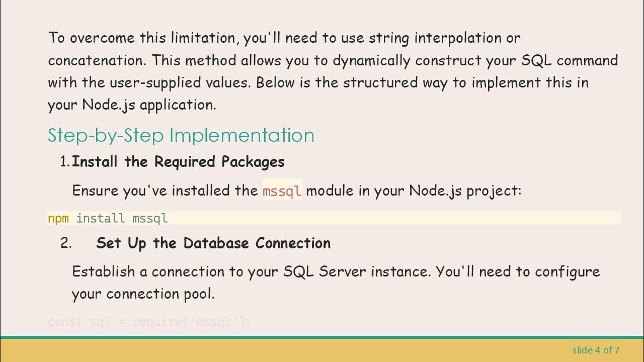Screen dimensions: 644x362
Task: Click the slide 4 of 7 indicator
Action: (x=596, y=350)
